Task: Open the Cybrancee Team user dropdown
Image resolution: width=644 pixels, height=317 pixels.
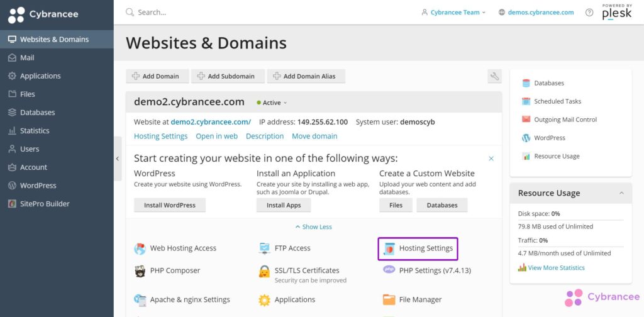Action: [x=453, y=13]
